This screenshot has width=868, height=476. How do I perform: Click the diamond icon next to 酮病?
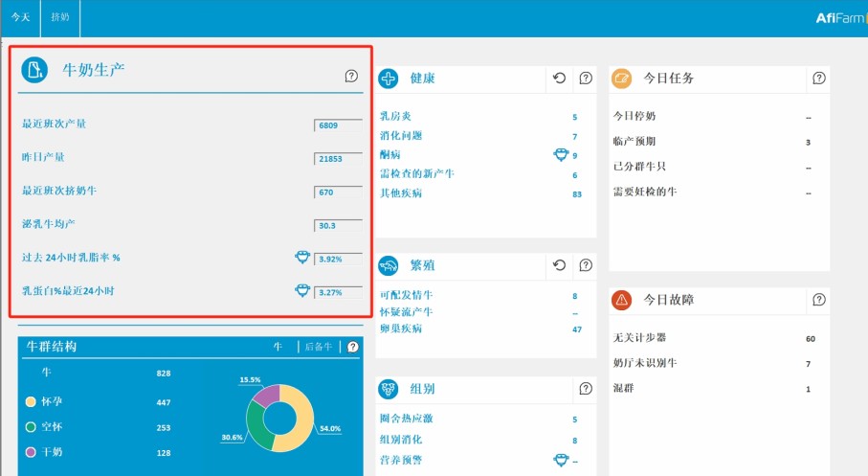[561, 154]
